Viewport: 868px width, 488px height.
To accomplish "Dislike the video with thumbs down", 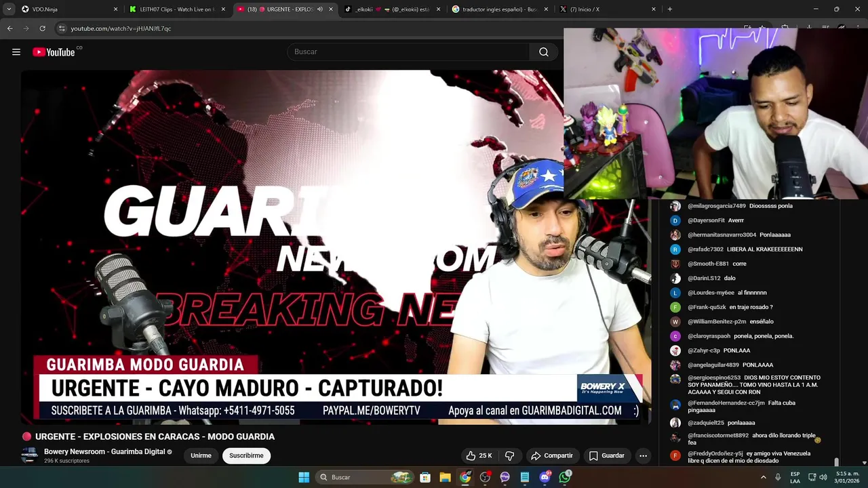I will point(510,455).
